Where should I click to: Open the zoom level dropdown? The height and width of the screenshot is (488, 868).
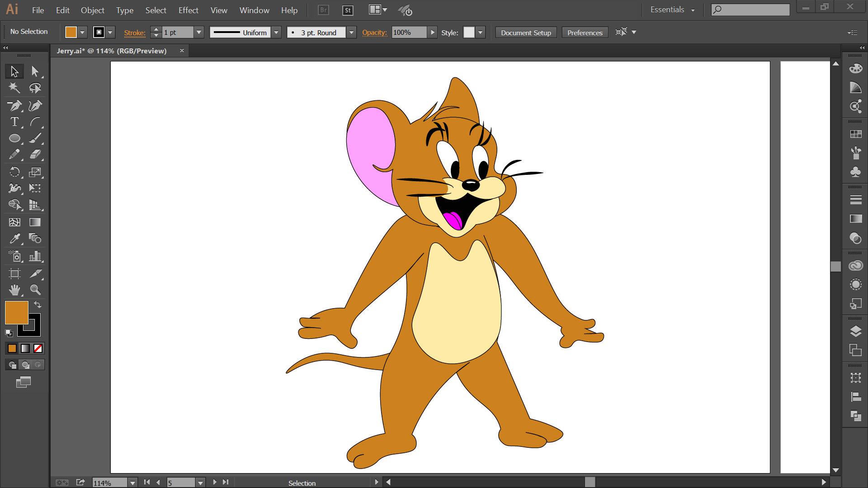point(132,483)
